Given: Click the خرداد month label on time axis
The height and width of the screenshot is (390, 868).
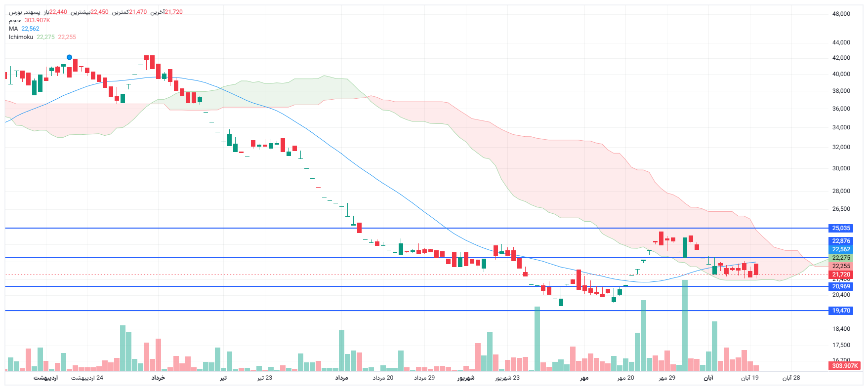Looking at the screenshot, I should [158, 378].
